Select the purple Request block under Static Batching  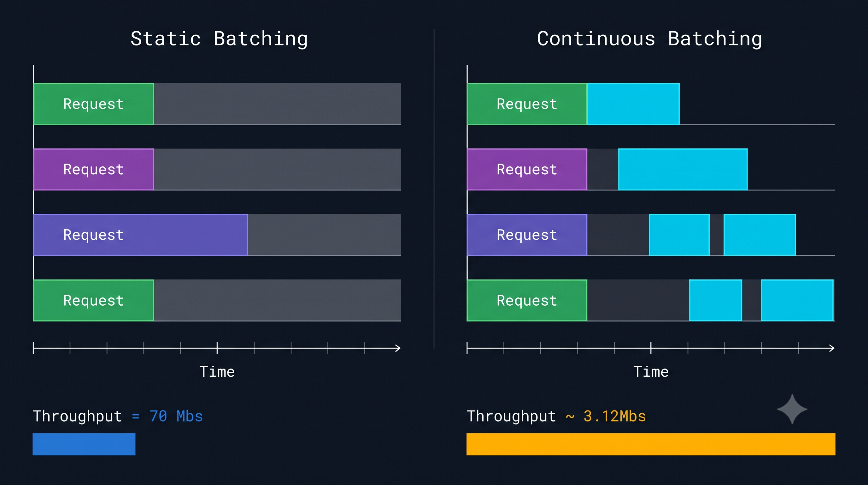click(x=94, y=169)
